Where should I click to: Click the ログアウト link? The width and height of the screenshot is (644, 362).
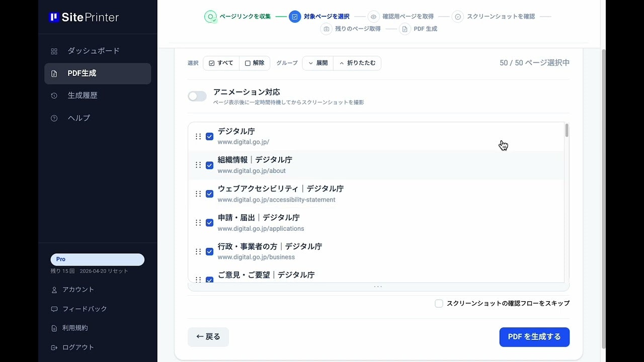coord(78,347)
